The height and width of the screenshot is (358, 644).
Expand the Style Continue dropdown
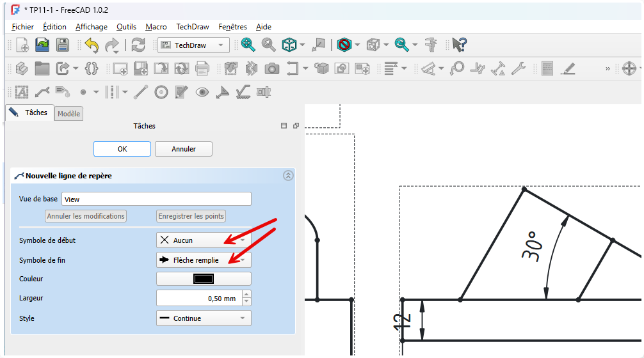point(204,318)
